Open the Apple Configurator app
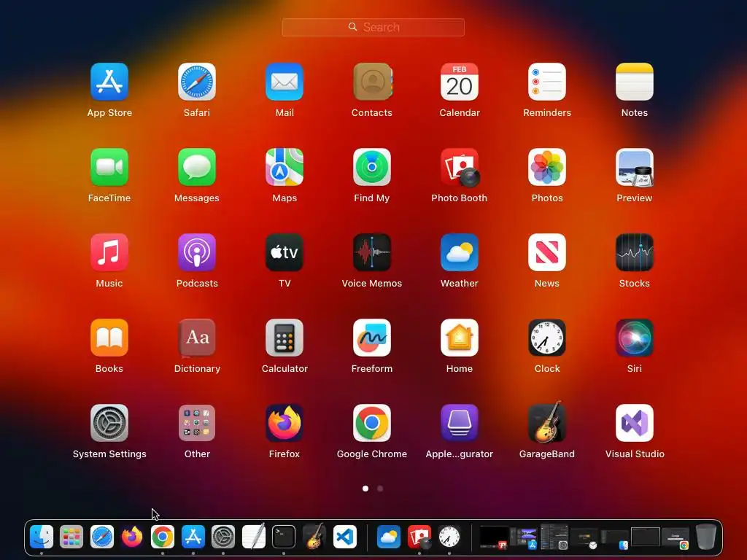Screen dimensions: 747x560 [x=460, y=423]
